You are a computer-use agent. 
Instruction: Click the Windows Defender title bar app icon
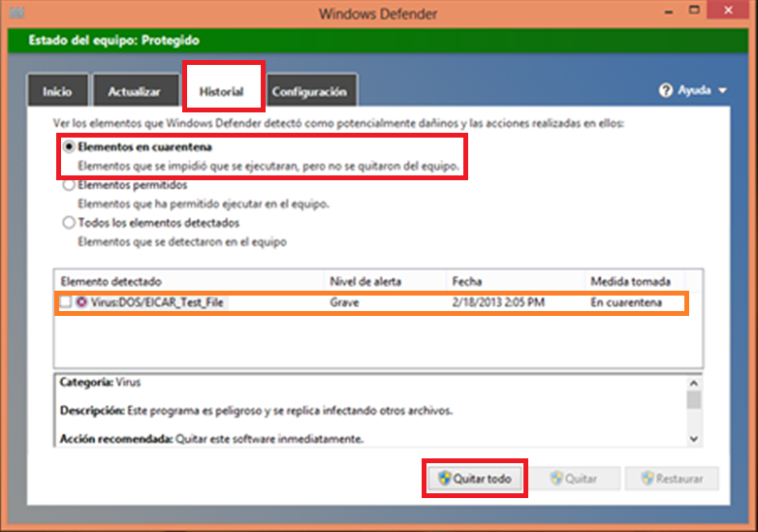click(16, 12)
